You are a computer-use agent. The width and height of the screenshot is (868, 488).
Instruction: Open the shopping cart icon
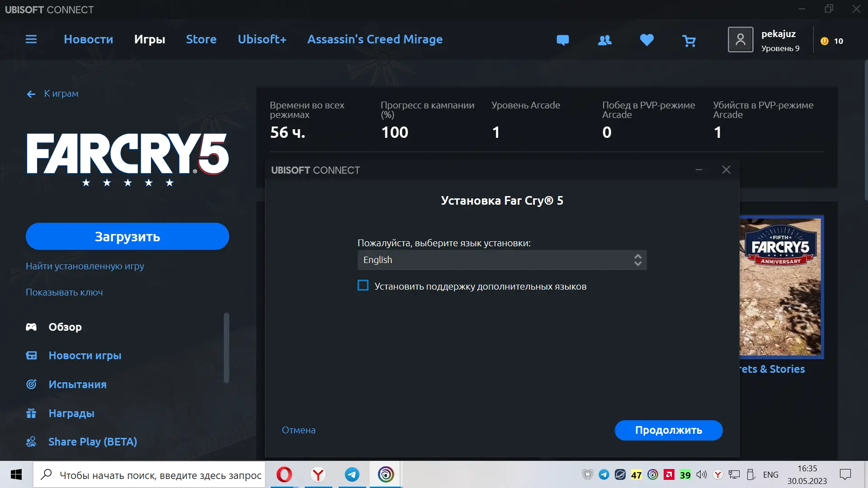click(689, 41)
